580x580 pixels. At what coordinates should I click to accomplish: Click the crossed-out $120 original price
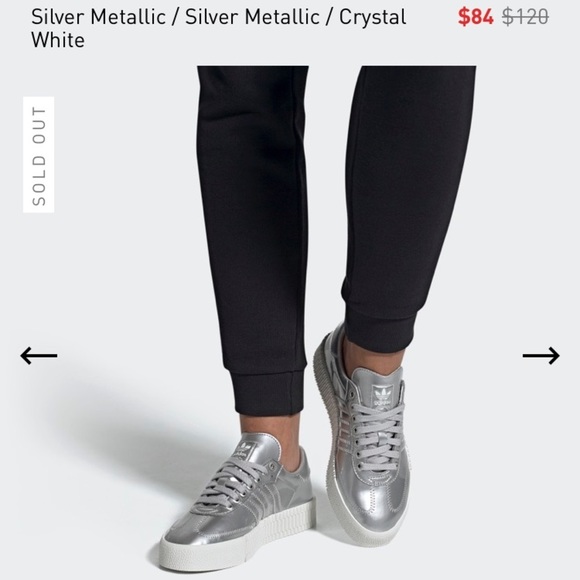[525, 17]
